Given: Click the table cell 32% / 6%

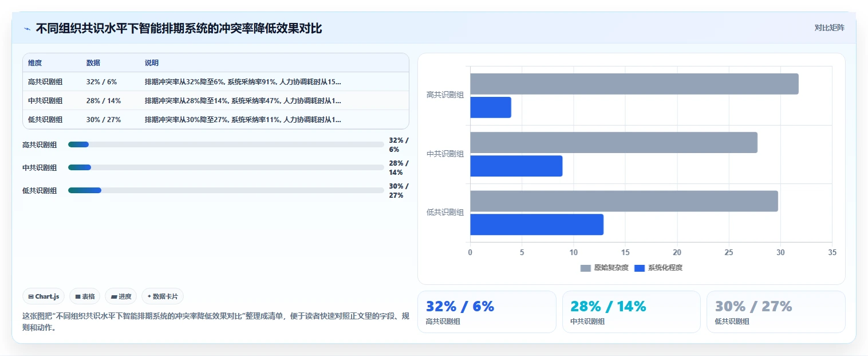Looking at the screenshot, I should click(x=101, y=81).
